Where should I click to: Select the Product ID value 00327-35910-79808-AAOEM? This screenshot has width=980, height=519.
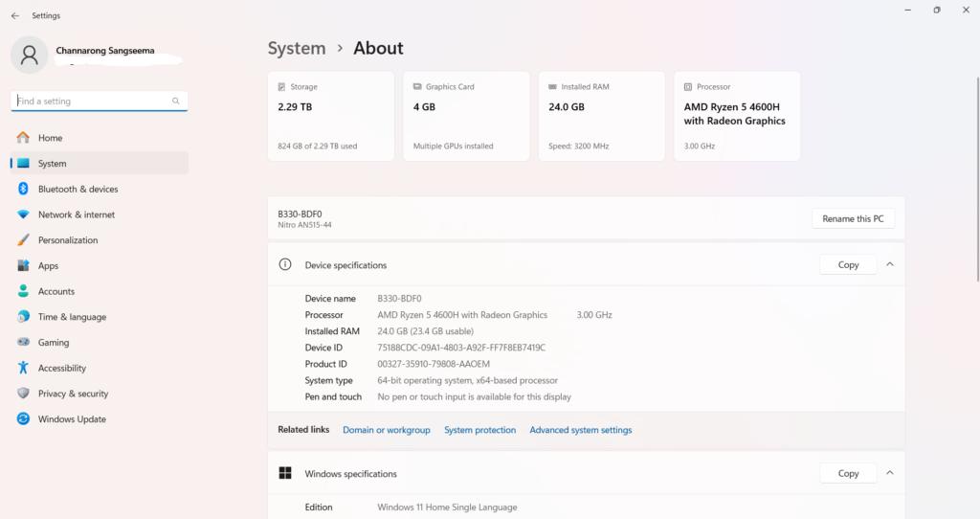pos(434,364)
